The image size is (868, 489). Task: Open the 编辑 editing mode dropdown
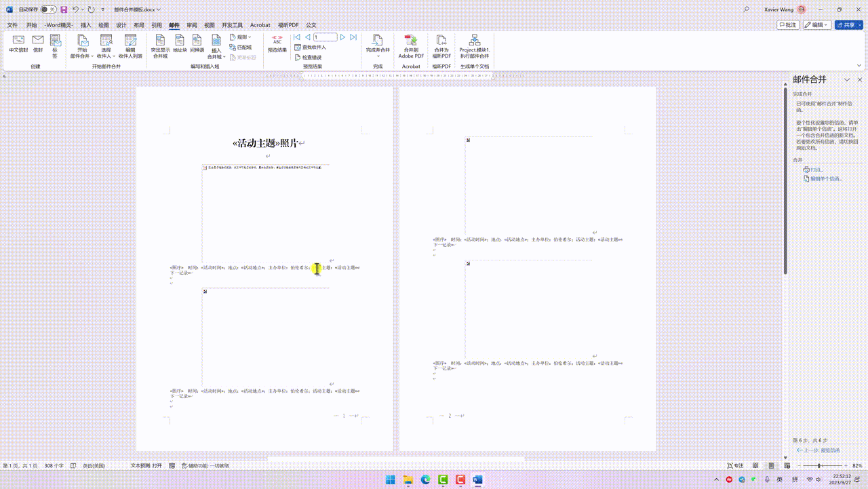[x=817, y=25]
